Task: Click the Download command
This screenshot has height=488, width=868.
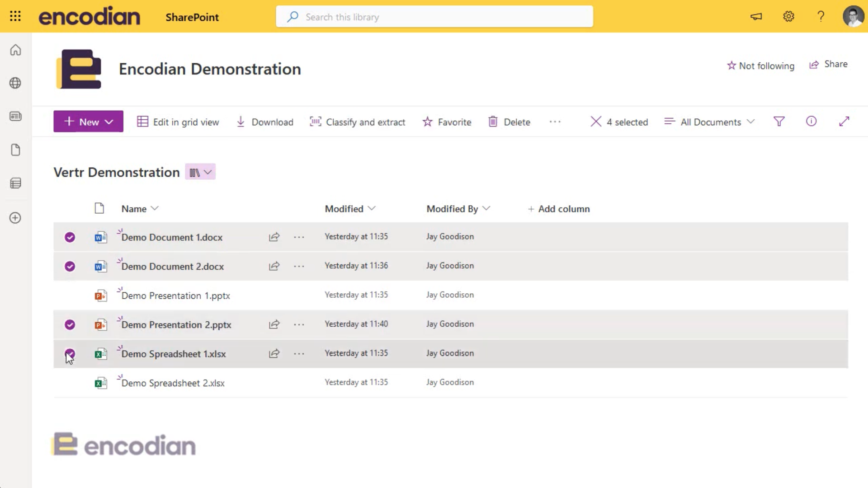Action: point(265,122)
